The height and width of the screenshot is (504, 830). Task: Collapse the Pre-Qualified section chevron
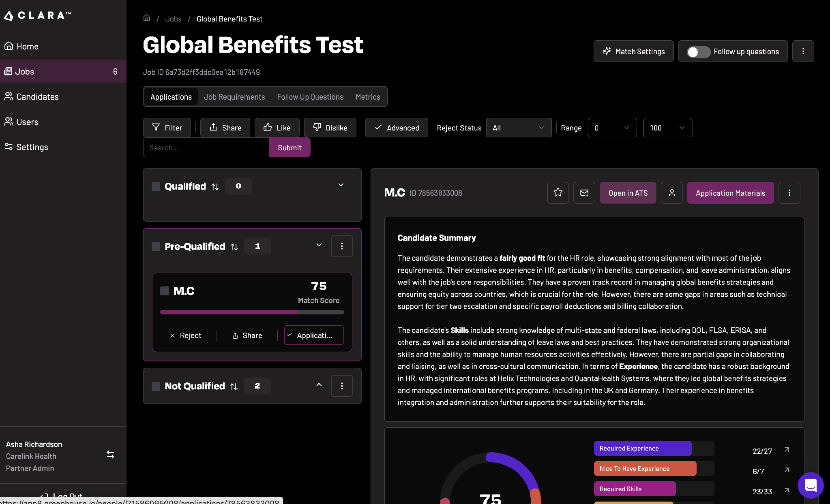click(319, 245)
